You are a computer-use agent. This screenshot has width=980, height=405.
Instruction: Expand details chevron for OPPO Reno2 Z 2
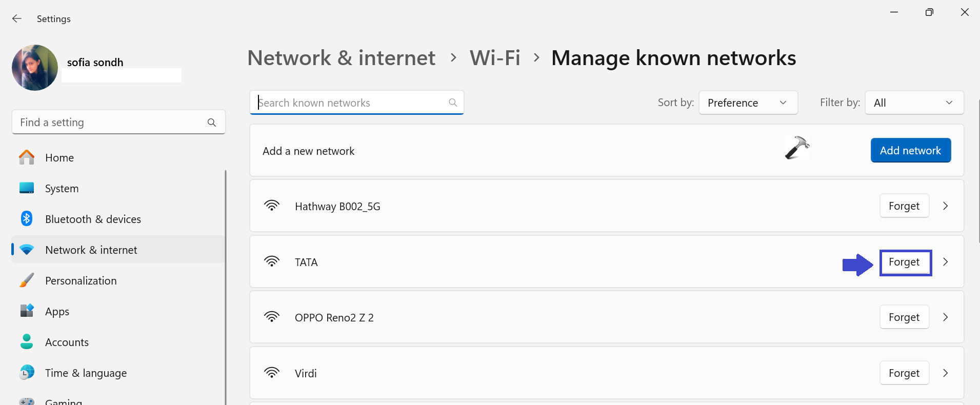pyautogui.click(x=946, y=317)
